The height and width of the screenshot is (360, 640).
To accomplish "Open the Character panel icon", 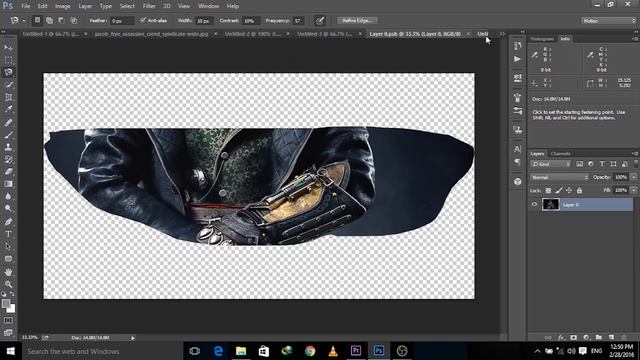I will click(x=518, y=149).
